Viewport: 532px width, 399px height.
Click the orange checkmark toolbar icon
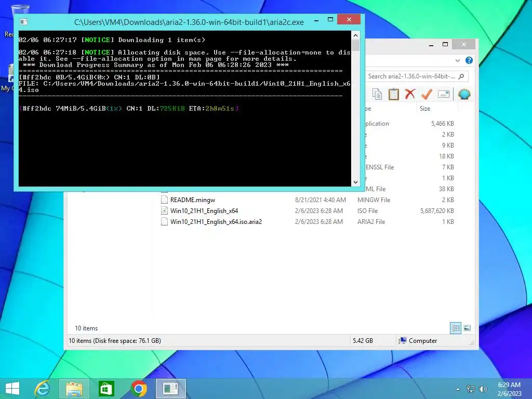point(427,94)
